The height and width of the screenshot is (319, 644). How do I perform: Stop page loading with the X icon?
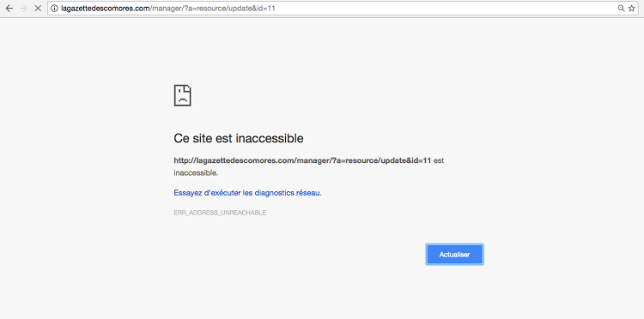tap(38, 9)
